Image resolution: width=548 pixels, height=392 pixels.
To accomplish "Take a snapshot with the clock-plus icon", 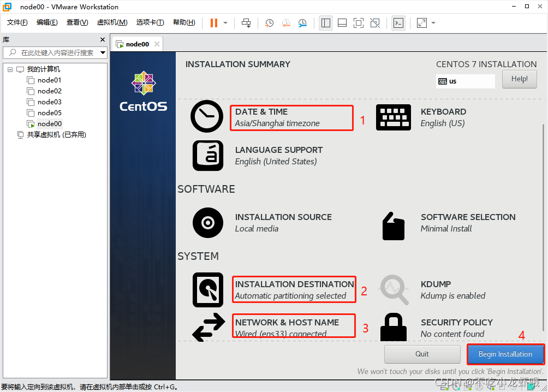I will [269, 23].
